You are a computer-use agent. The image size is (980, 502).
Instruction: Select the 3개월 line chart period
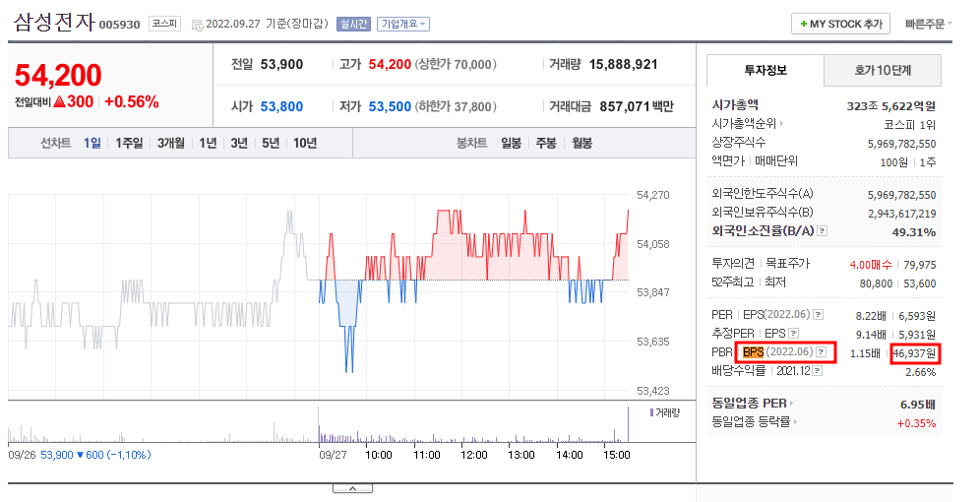coord(170,143)
